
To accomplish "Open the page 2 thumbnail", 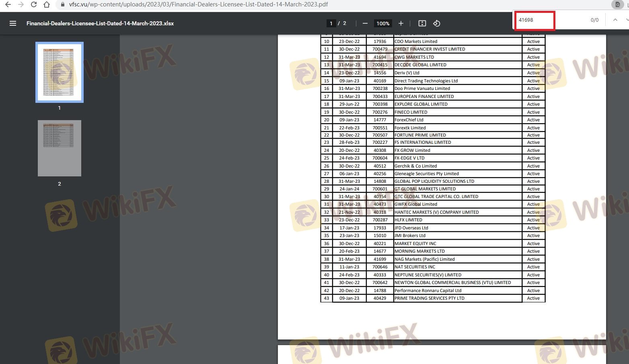I will pos(60,148).
